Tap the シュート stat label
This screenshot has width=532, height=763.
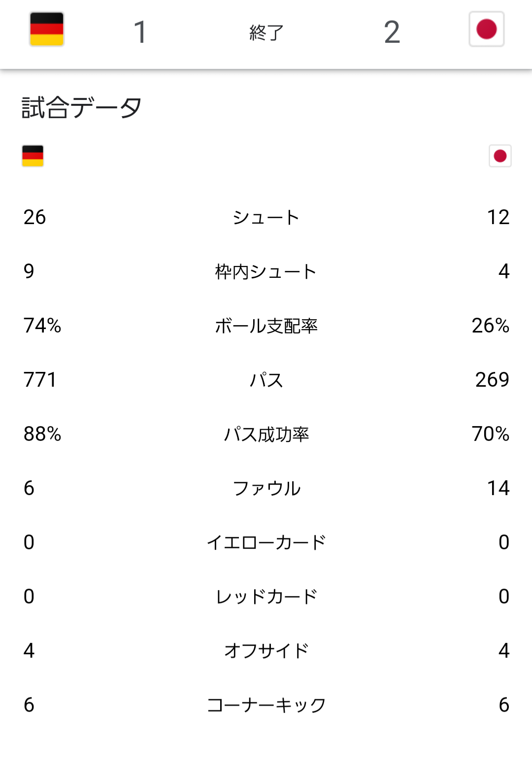pyautogui.click(x=266, y=217)
